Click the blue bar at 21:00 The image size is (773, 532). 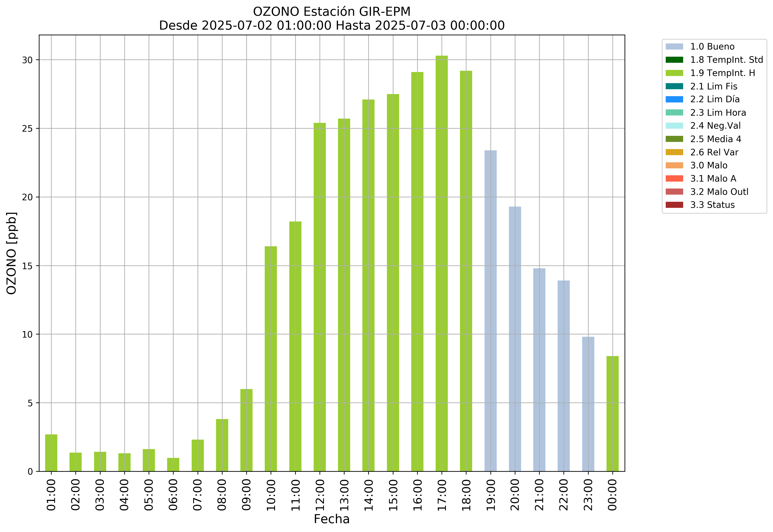point(539,370)
